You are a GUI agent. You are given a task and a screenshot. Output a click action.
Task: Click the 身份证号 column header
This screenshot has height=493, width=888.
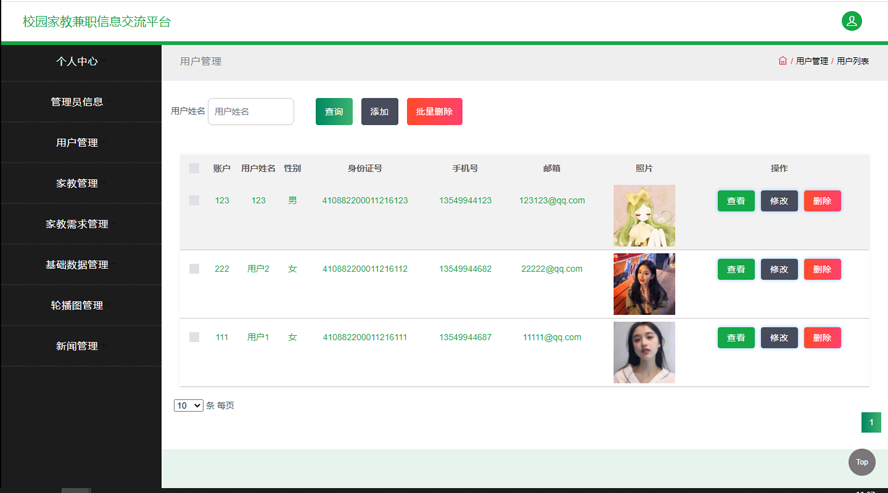(x=365, y=168)
